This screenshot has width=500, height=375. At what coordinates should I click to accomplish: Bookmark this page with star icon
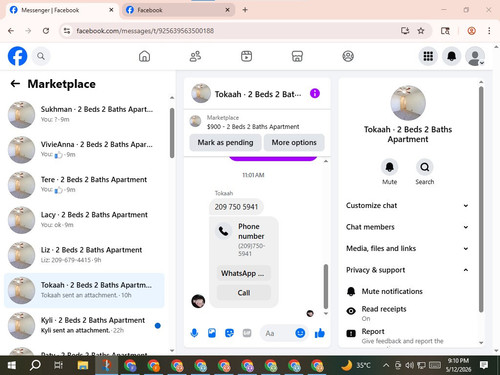421,31
